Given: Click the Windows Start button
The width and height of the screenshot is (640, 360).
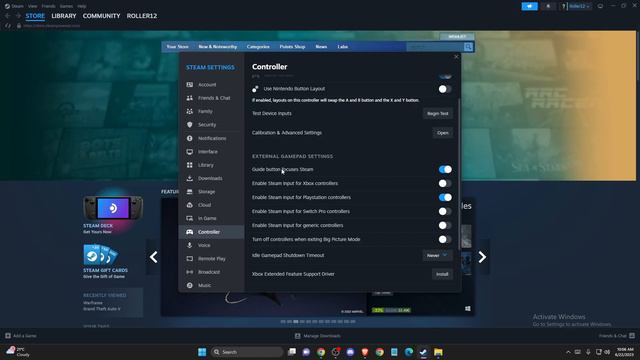Looking at the screenshot, I should [x=202, y=352].
